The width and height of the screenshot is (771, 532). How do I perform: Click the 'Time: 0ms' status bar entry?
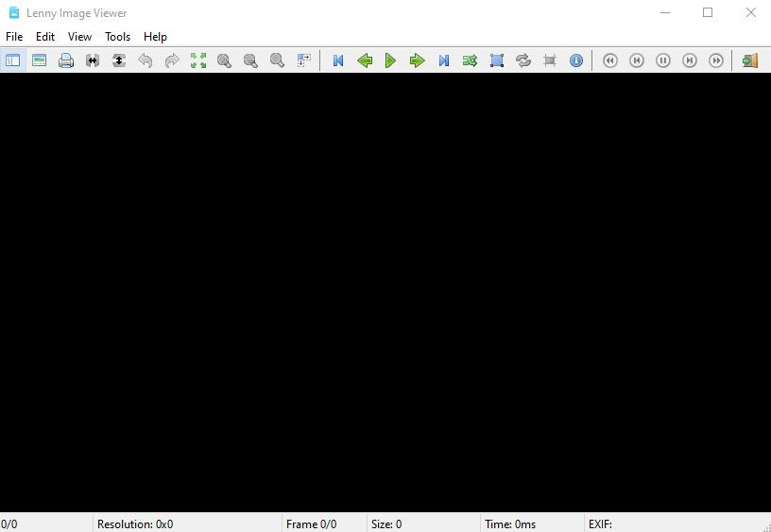click(x=510, y=524)
